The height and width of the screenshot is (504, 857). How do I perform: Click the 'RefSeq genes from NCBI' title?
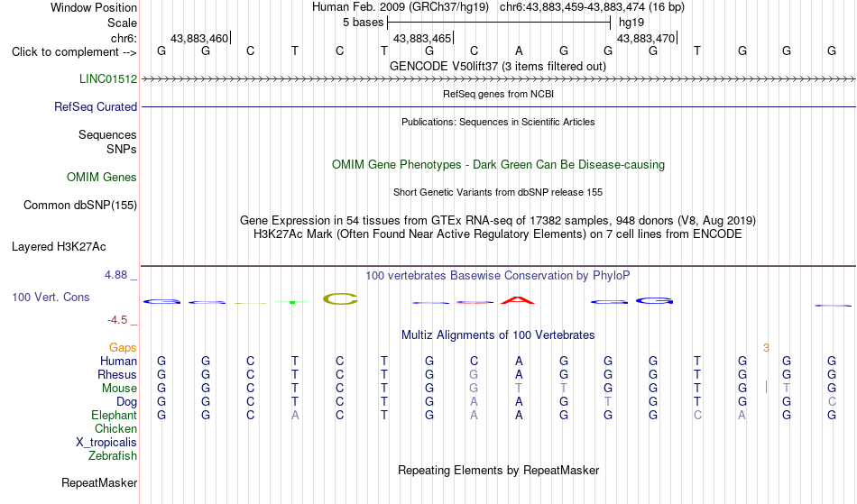click(x=499, y=94)
